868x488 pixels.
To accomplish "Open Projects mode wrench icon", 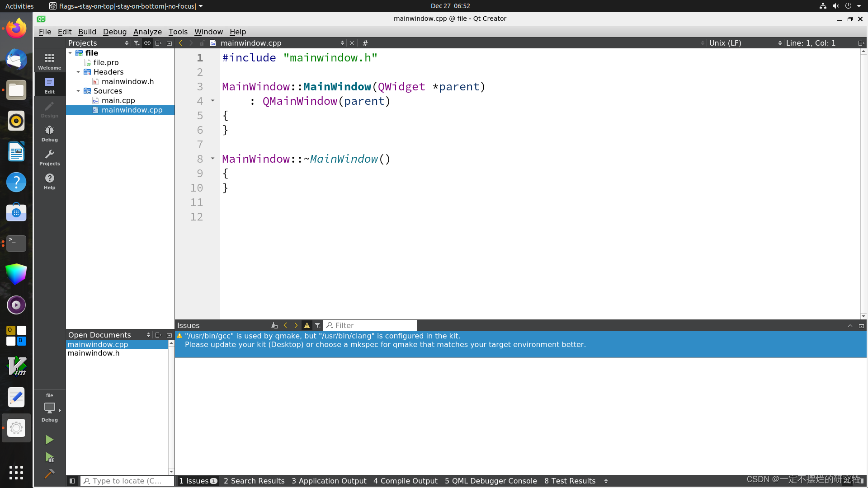I will coord(49,158).
